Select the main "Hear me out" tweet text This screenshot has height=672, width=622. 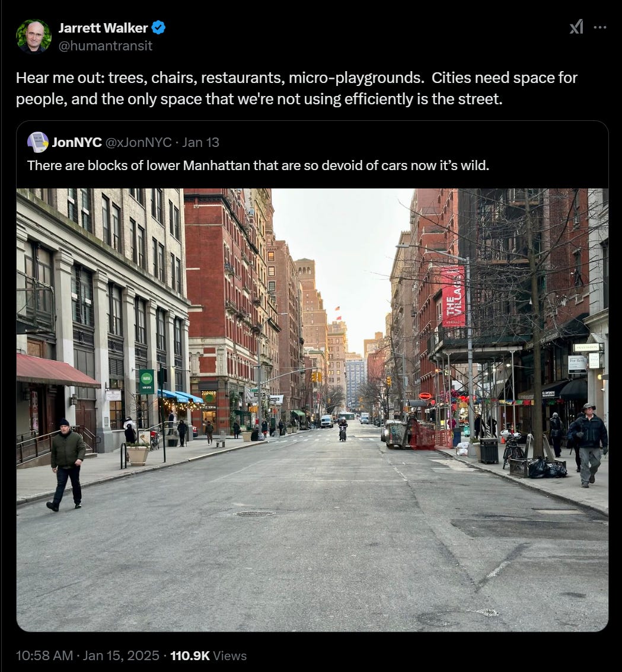(x=297, y=88)
